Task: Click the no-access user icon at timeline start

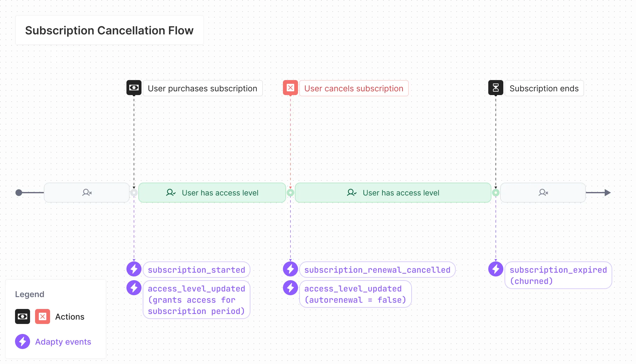Action: pyautogui.click(x=87, y=193)
